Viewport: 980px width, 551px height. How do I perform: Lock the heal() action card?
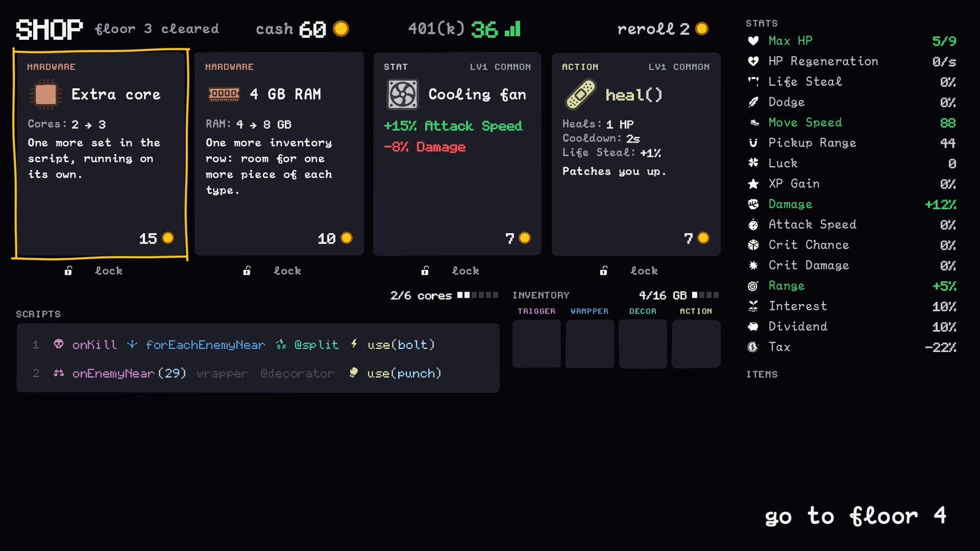pos(629,271)
